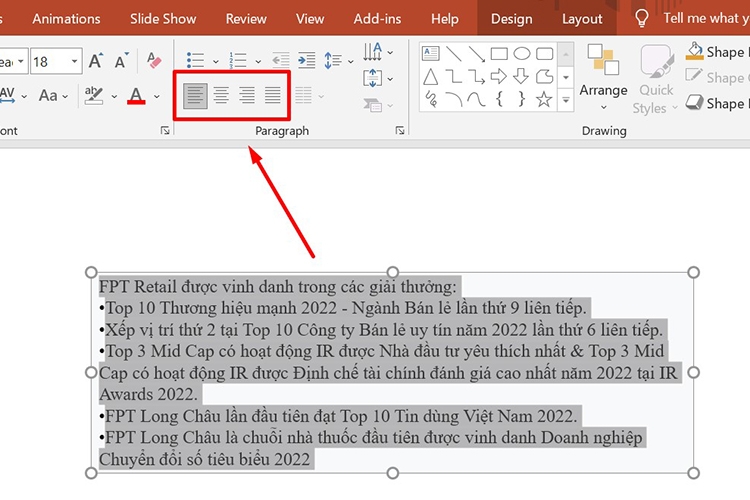Toggle Align Right
The width and height of the screenshot is (750, 500).
pos(247,96)
